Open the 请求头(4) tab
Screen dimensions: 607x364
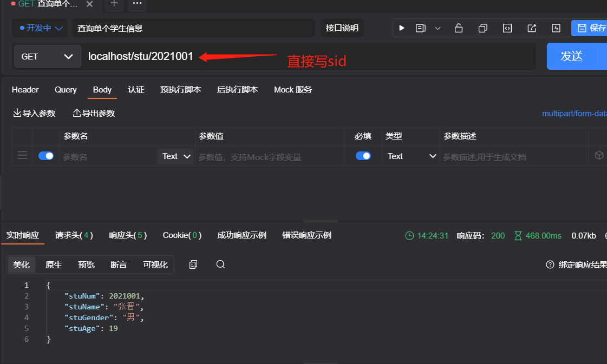(x=74, y=235)
